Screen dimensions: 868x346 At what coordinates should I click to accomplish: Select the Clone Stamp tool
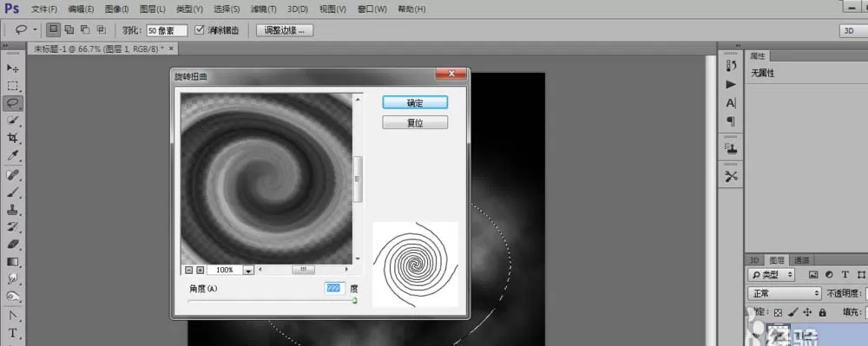(13, 210)
